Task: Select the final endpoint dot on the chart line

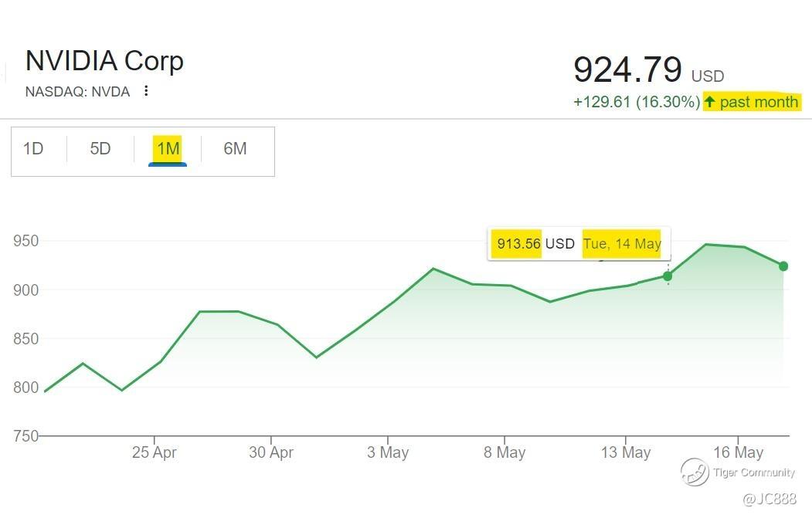Action: (783, 266)
